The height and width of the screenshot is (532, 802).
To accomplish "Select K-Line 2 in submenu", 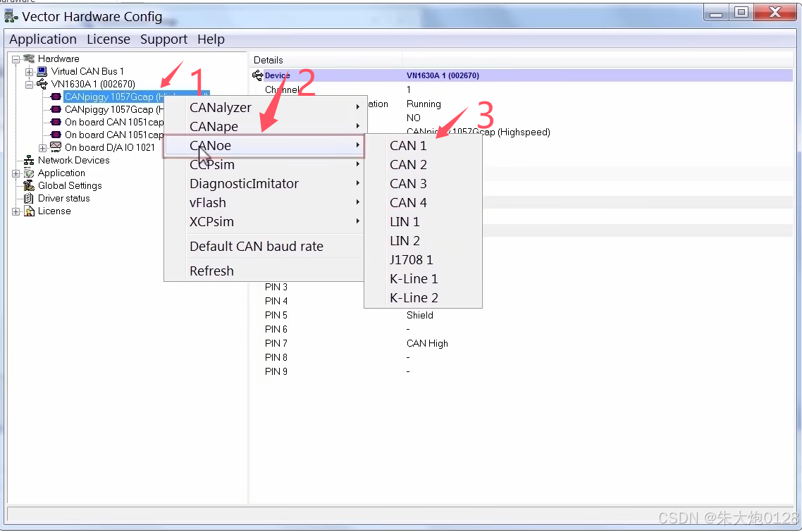I will [x=423, y=298].
